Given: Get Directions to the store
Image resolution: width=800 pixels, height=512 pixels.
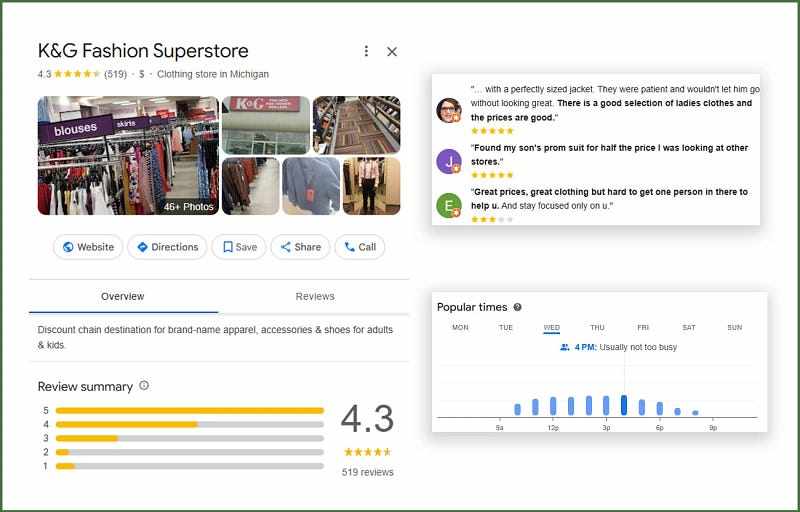Looking at the screenshot, I should coord(167,247).
